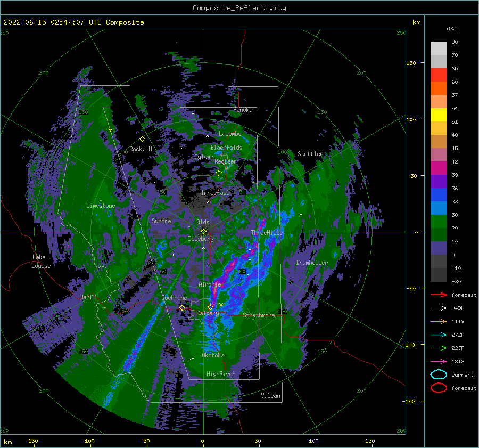Click the red forecast ellipse icon
The image size is (479, 448).
(x=439, y=388)
